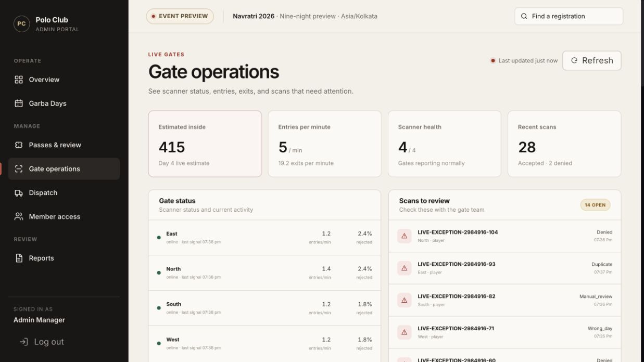Click the West gate green status dot
Image resolution: width=644 pixels, height=362 pixels.
coord(159,343)
